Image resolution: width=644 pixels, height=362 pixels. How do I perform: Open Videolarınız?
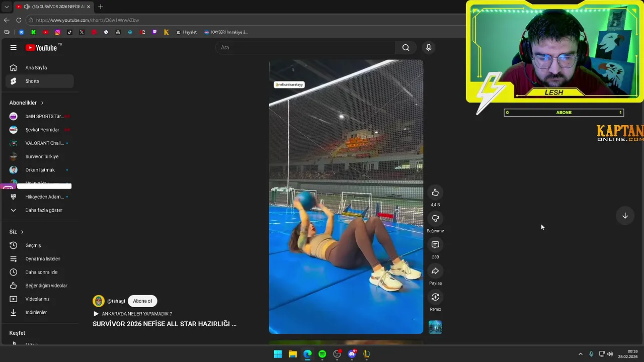[39, 299]
